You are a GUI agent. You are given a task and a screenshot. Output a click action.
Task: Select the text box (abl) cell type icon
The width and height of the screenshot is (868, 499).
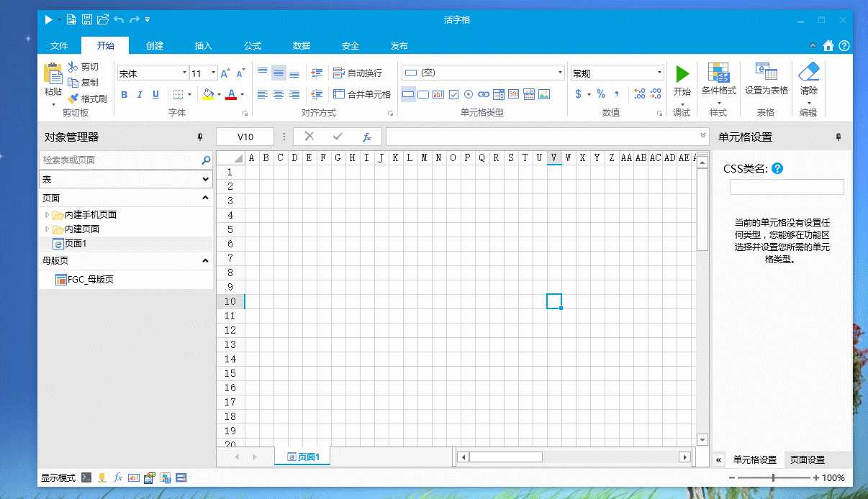(x=438, y=94)
